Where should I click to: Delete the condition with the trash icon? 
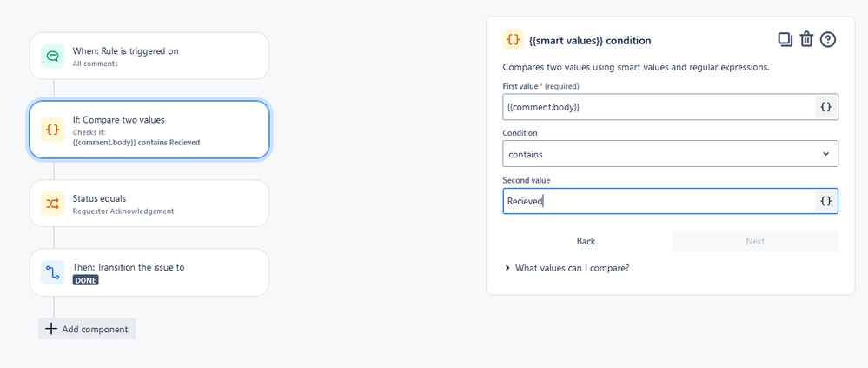click(806, 39)
